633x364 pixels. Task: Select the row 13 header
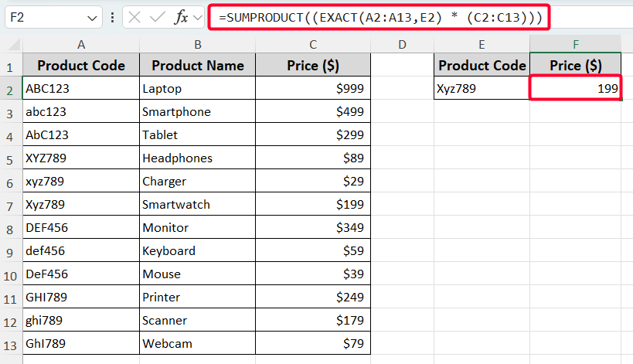point(11,344)
